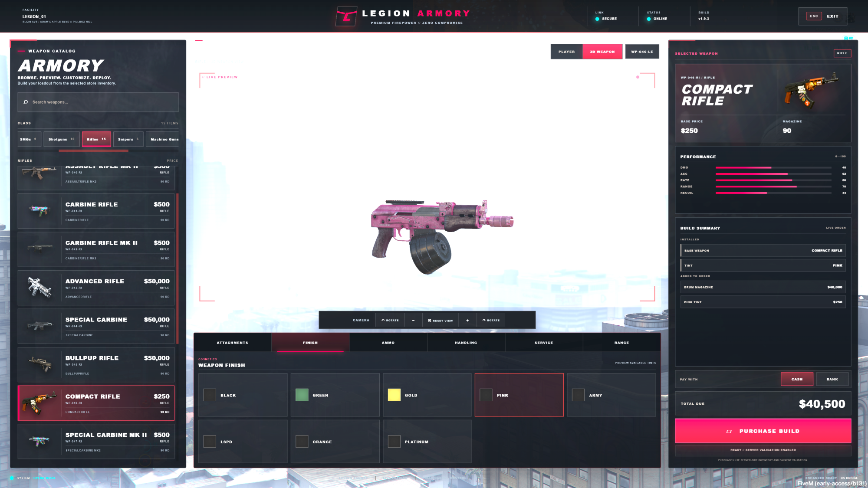Click the class tabs horizontal scrollbar
868x488 pixels.
click(x=93, y=151)
